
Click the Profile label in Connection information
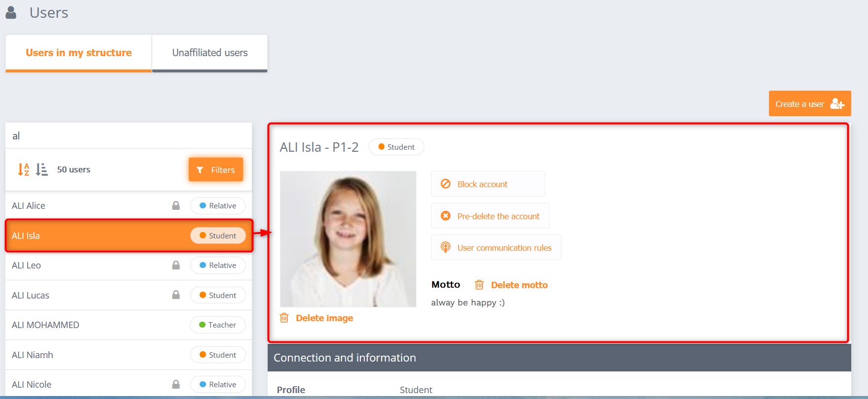point(291,390)
